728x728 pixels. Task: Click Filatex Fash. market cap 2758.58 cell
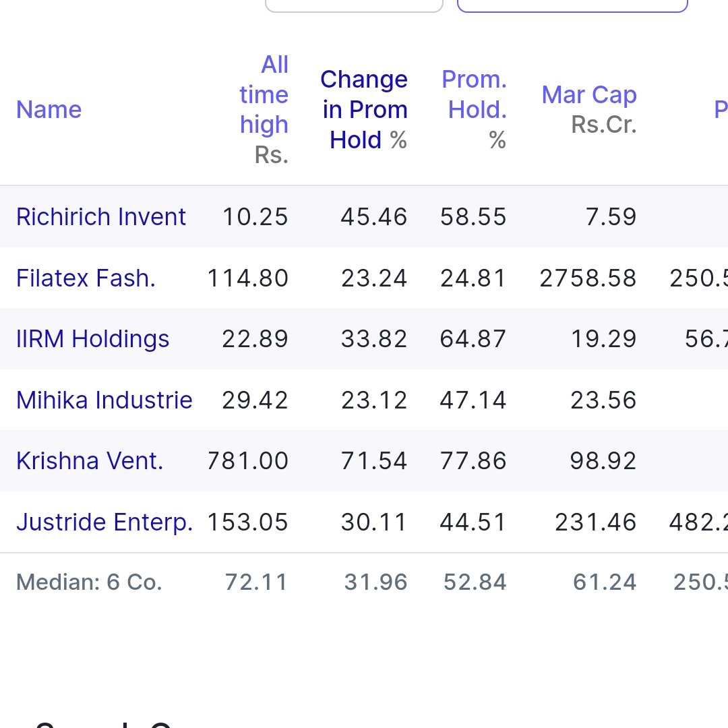[588, 278]
